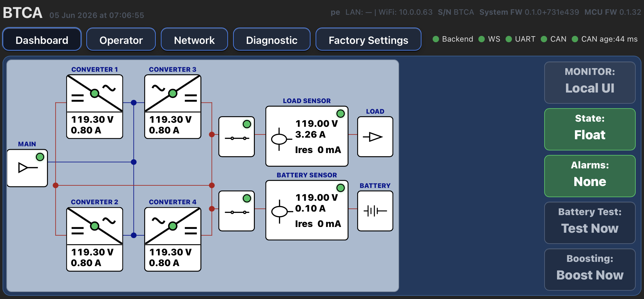
Task: Select the MAIN input rectifier icon
Action: (x=27, y=168)
